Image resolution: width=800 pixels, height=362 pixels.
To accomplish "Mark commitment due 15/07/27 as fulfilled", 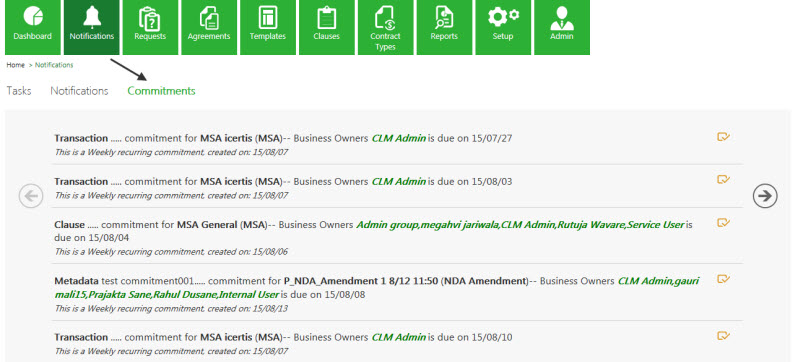I will (723, 137).
